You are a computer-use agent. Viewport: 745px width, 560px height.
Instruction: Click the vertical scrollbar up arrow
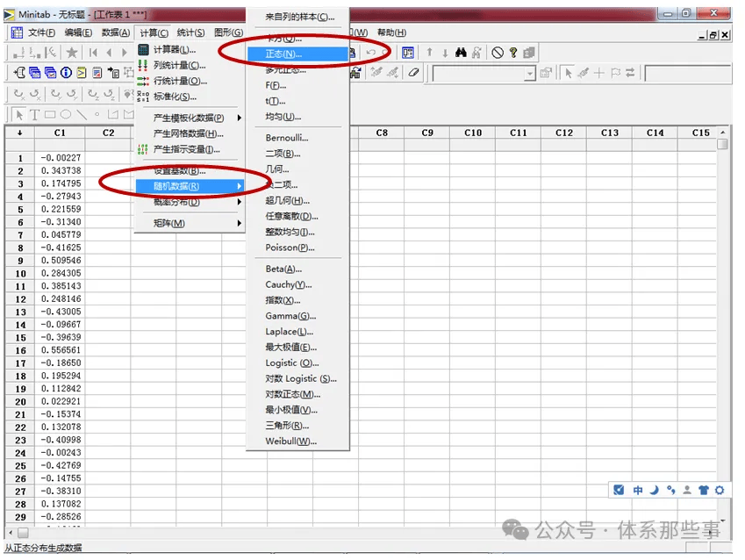(722, 133)
